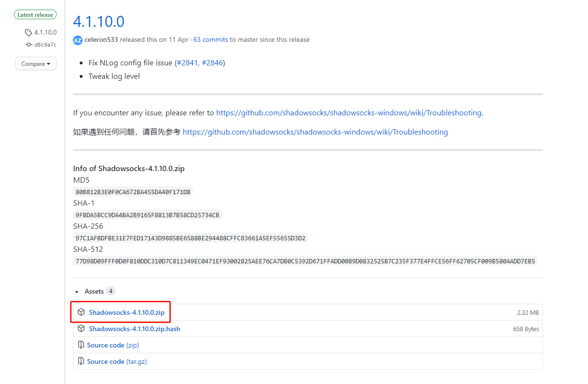Click the SHA-256 hash value 97C1AFBD...
The height and width of the screenshot is (384, 588).
point(191,238)
